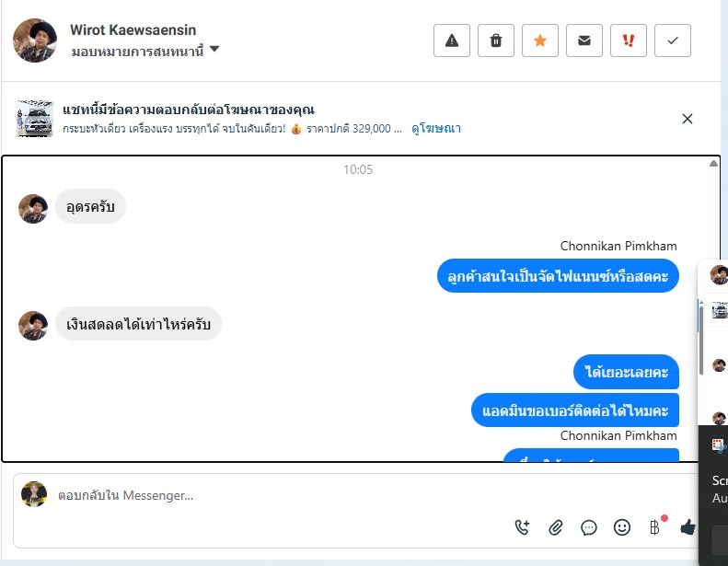
Task: Click the spam warning triangle icon
Action: pyautogui.click(x=451, y=40)
